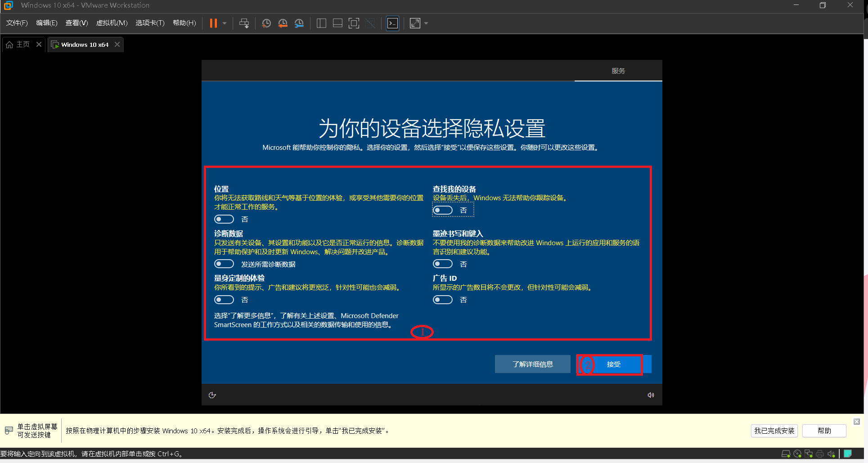Open power options dropdown beside pause icon
The width and height of the screenshot is (868, 463).
[x=224, y=23]
